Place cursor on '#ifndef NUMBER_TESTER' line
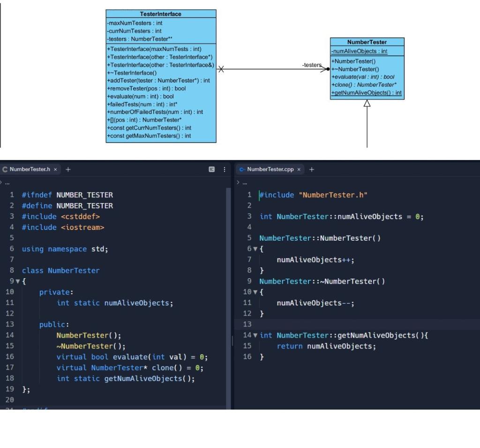This screenshot has height=448, width=480. (67, 195)
